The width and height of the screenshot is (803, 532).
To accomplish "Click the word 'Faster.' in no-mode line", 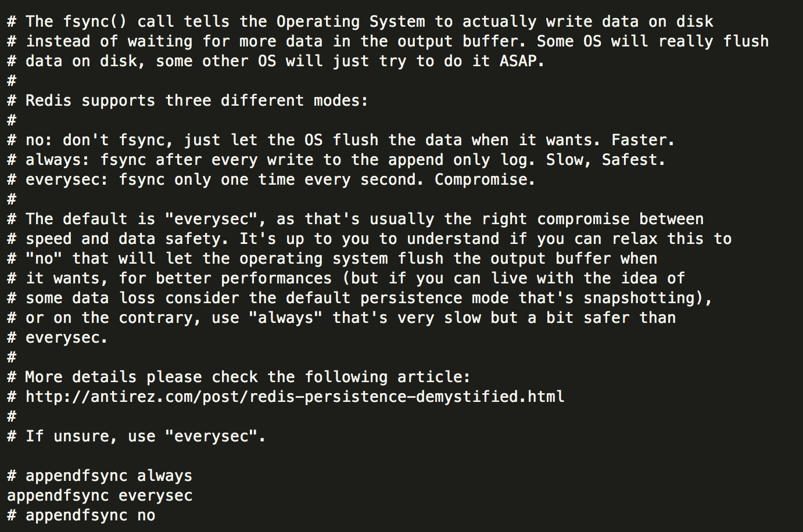I will pyautogui.click(x=643, y=140).
